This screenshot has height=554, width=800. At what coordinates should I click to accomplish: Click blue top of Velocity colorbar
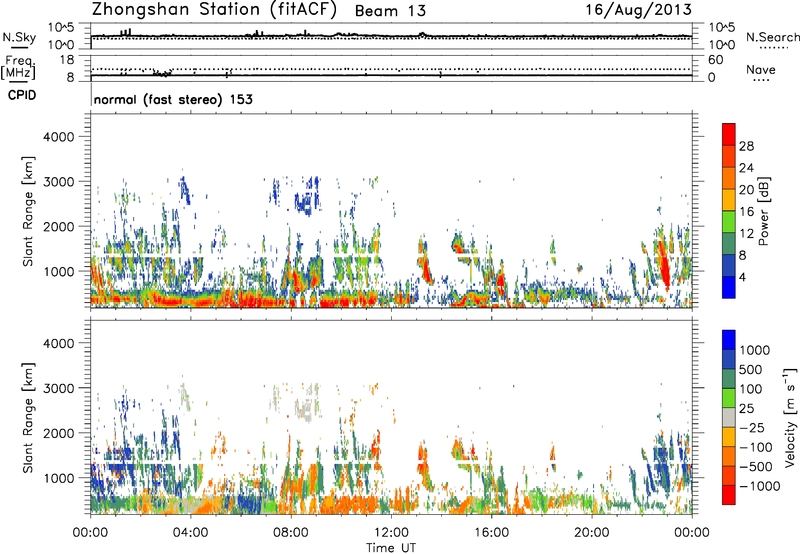pos(729,339)
